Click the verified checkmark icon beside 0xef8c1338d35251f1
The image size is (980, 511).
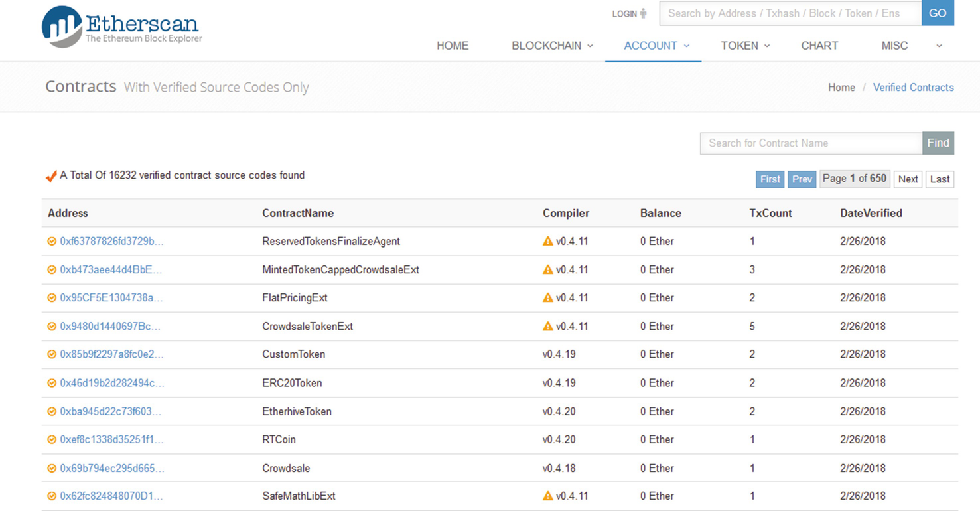(x=52, y=439)
